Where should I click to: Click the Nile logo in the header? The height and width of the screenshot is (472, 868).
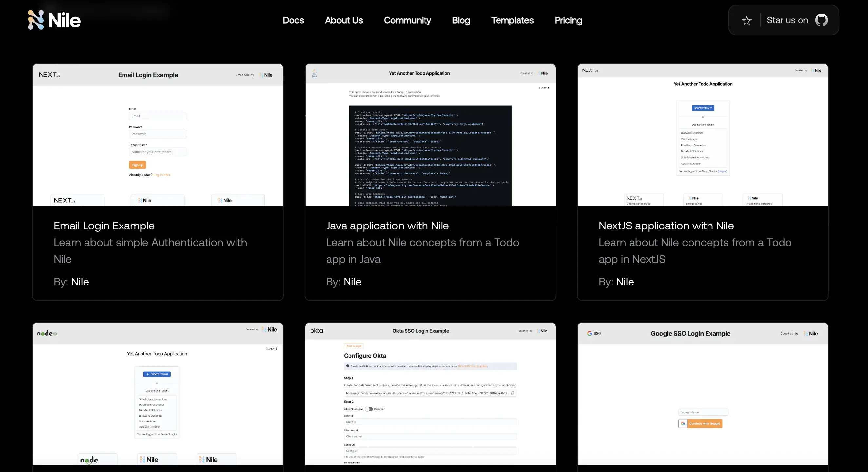click(54, 20)
